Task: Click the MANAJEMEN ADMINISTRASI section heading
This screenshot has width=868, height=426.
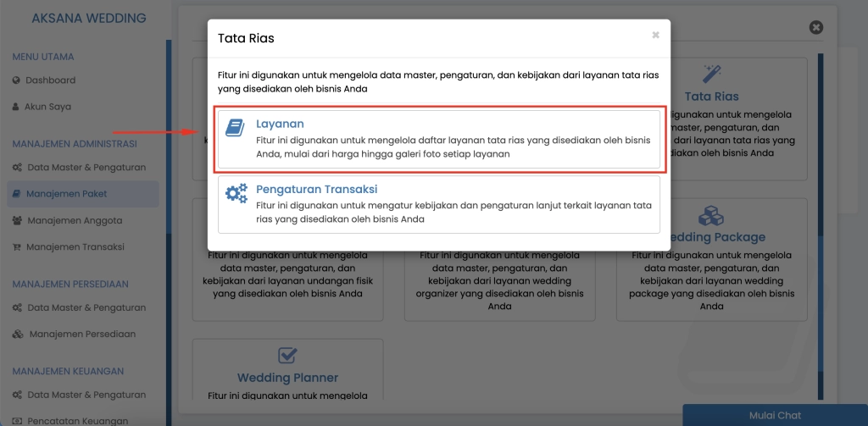Action: [x=75, y=144]
